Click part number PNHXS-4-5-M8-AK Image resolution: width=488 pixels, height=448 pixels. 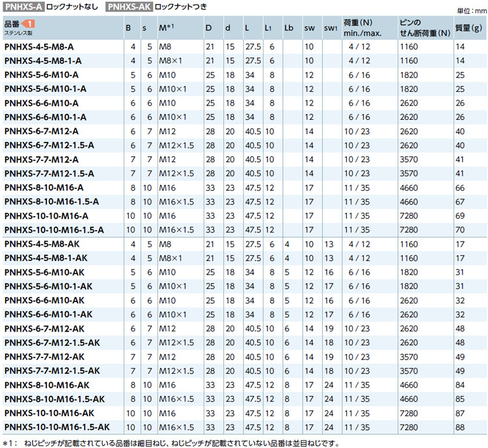41,244
